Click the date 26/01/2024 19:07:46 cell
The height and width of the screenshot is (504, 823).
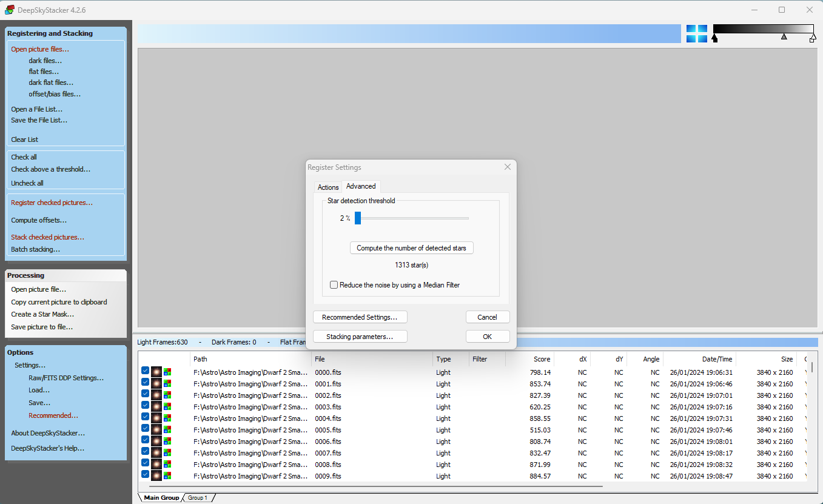[701, 430]
